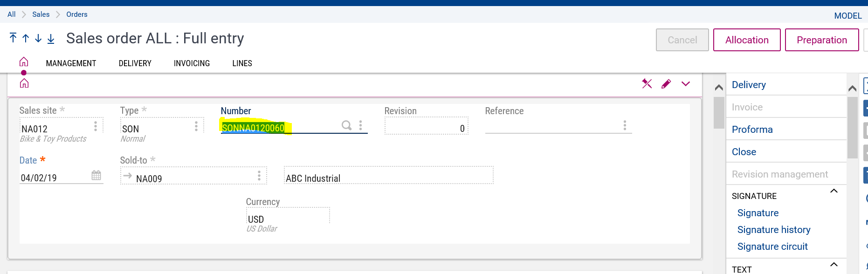Jump to last record arrow icon
The width and height of the screenshot is (868, 274).
(51, 38)
